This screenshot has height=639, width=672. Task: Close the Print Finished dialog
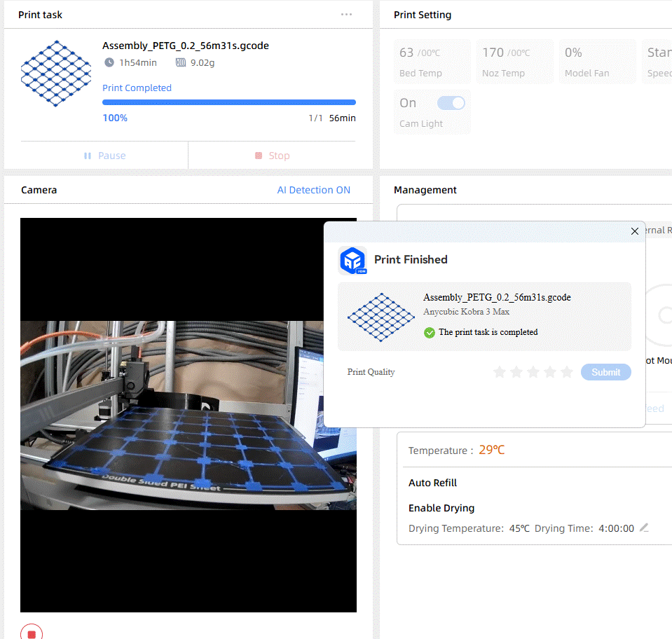click(x=635, y=231)
